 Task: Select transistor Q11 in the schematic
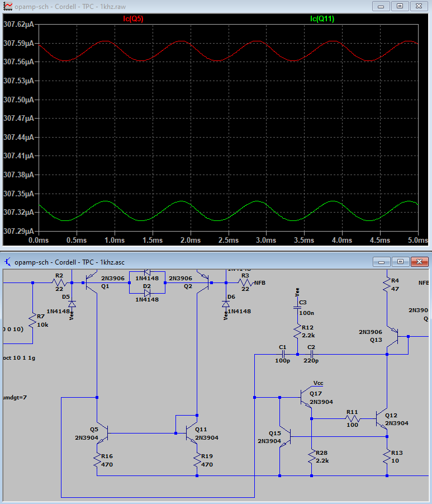tap(192, 434)
